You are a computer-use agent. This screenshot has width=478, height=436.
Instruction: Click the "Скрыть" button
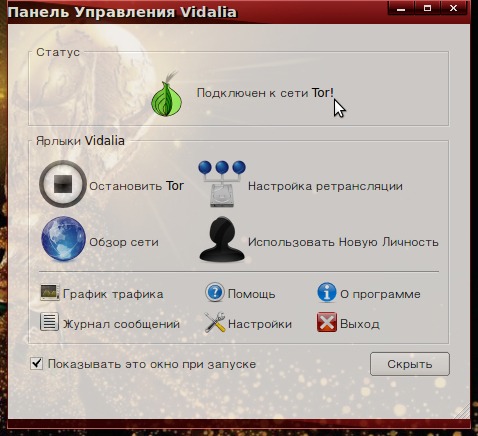coord(410,364)
